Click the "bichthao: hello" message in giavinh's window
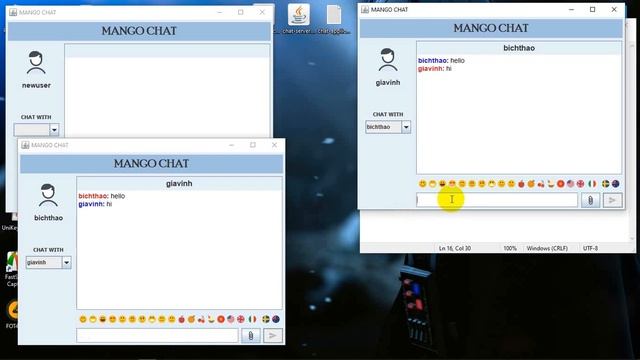The width and height of the screenshot is (640, 360). pos(441,60)
